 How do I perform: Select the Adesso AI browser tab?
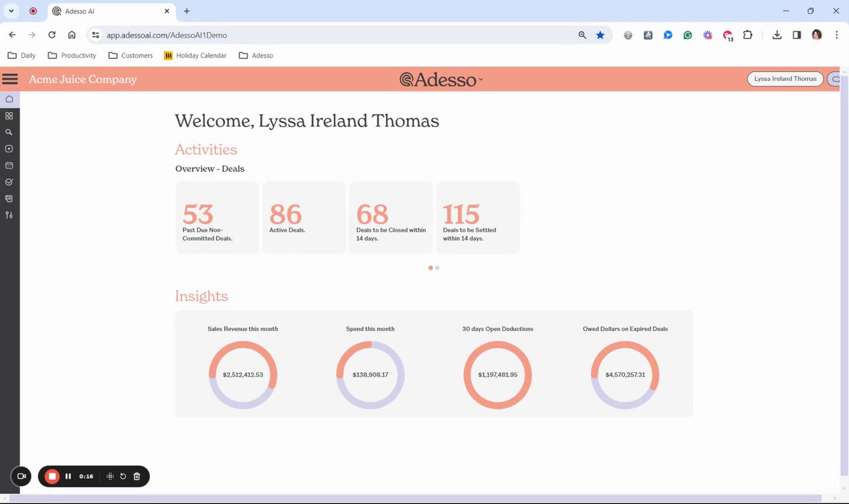110,11
